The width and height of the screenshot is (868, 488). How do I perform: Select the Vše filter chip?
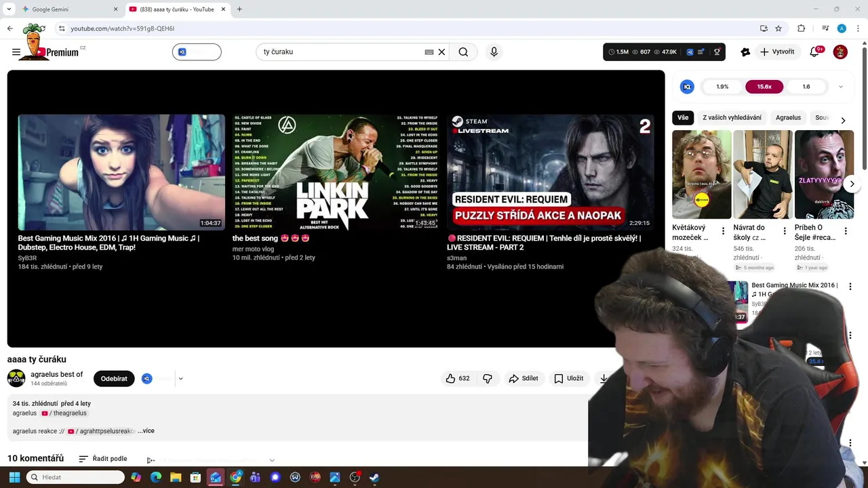pos(683,117)
